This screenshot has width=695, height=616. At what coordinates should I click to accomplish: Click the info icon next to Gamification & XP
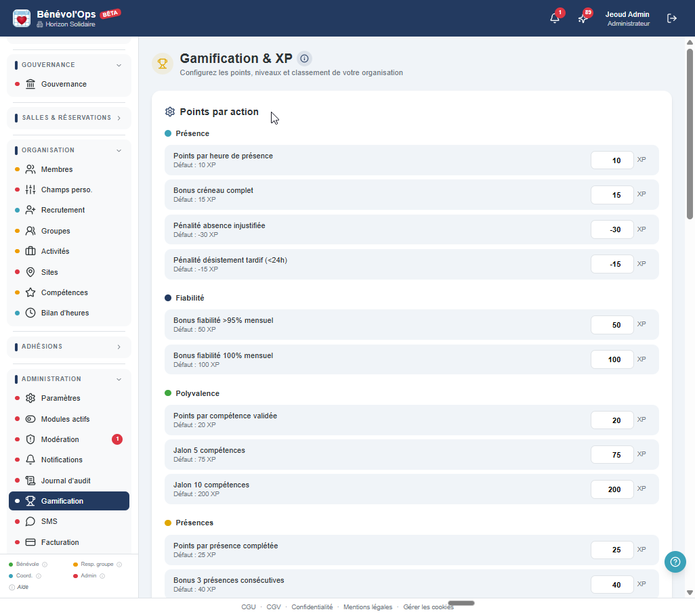point(305,58)
